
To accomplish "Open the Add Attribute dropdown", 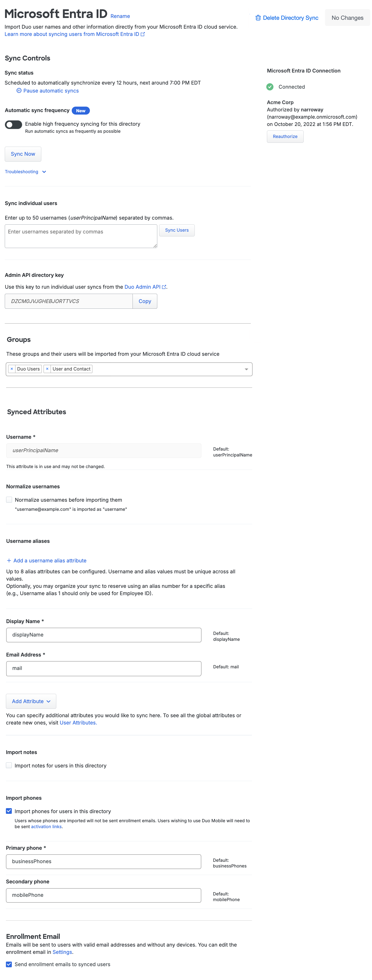I will tap(31, 701).
